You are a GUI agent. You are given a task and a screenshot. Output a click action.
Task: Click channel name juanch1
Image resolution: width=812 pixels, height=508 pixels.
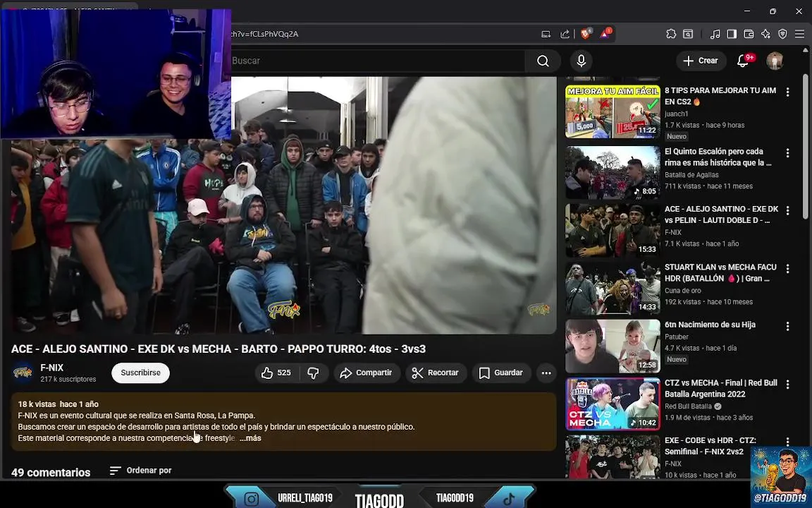677,114
